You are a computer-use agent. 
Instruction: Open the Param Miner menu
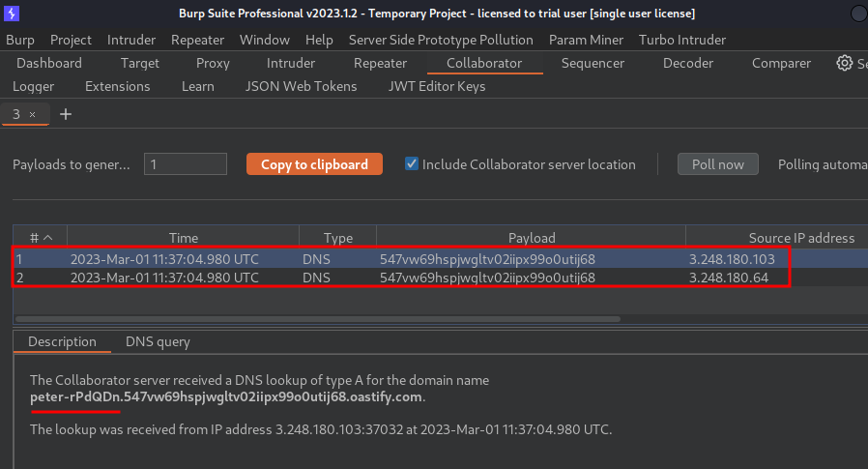[x=586, y=40]
